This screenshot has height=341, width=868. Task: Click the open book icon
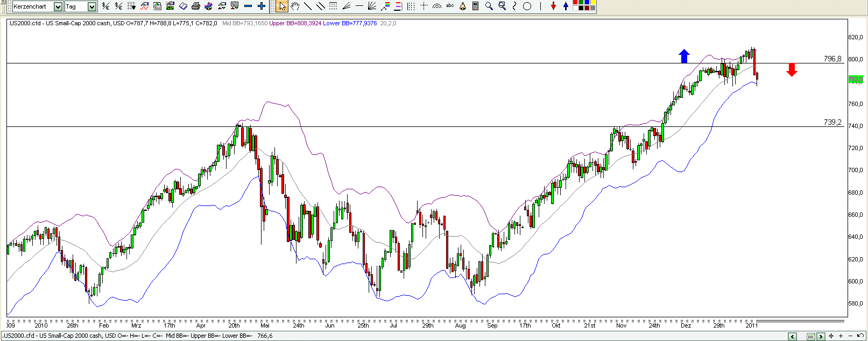pos(183,6)
